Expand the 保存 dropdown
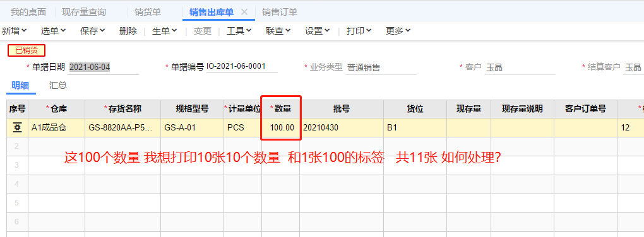Screen dimensions: 644x237 point(92,31)
